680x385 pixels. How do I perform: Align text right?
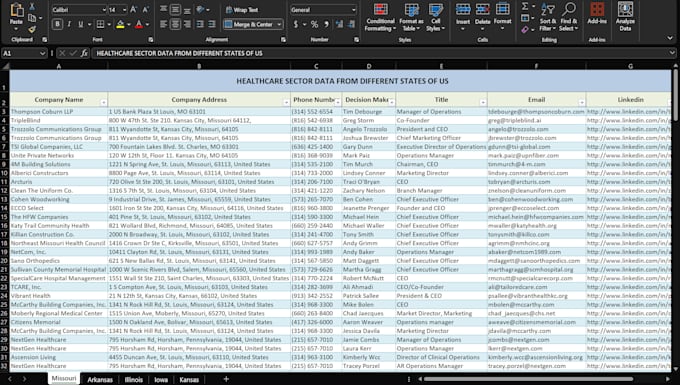pyautogui.click(x=187, y=24)
